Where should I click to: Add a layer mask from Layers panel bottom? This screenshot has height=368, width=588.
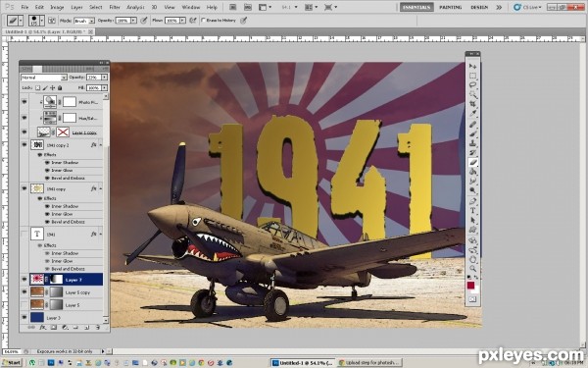click(x=54, y=328)
